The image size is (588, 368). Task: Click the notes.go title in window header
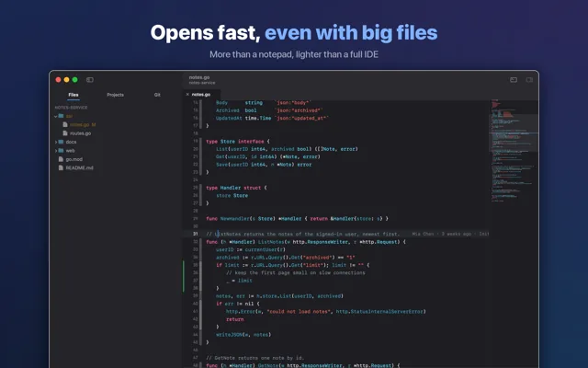click(x=199, y=77)
